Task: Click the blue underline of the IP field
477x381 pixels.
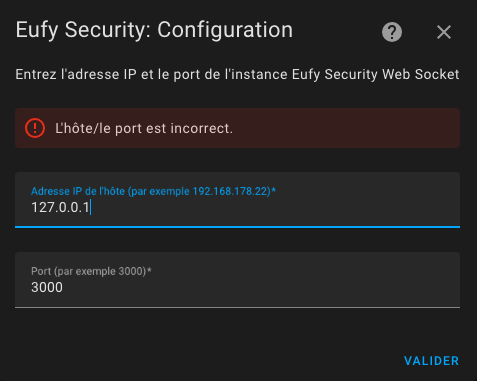Action: coord(237,227)
